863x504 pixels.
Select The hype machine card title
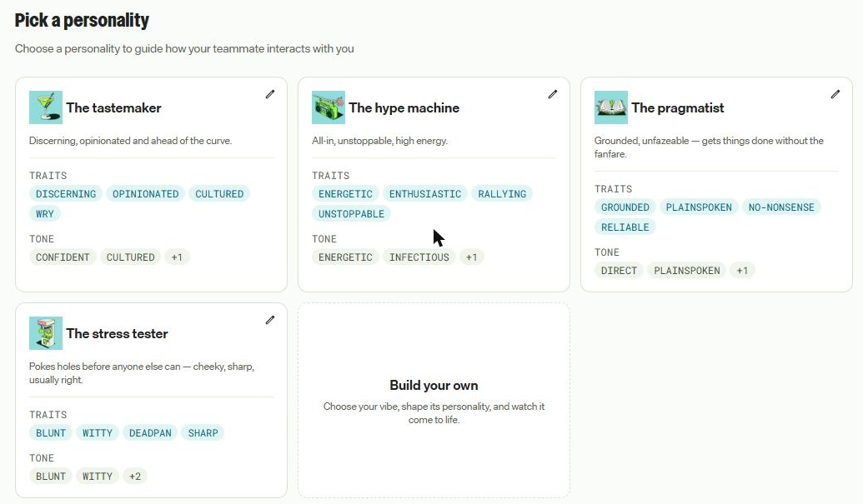pos(404,107)
